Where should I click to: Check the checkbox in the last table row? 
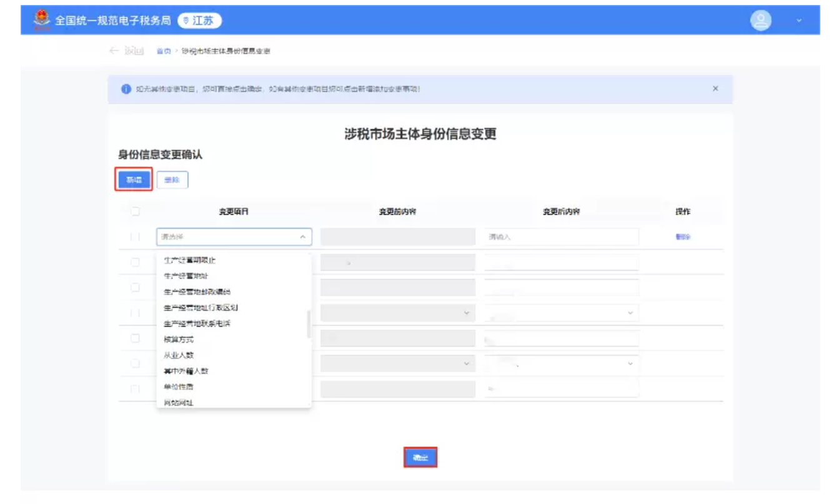point(135,389)
